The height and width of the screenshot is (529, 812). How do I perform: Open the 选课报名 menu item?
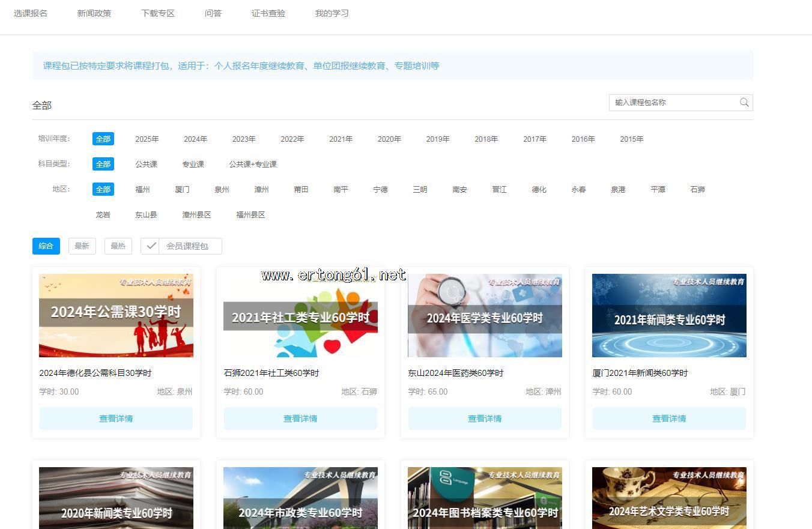(31, 13)
